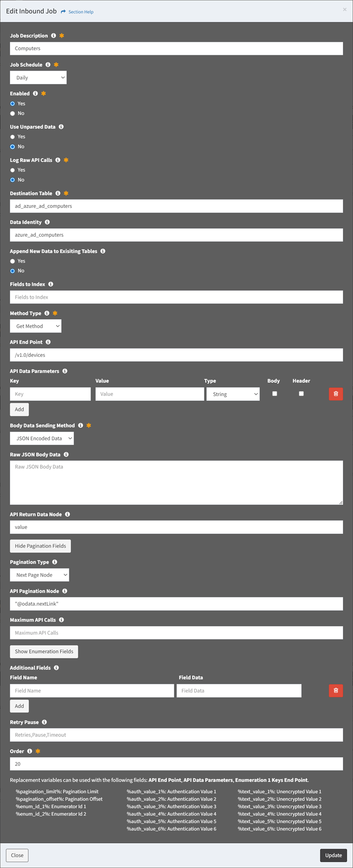Click the info icon beside Retry Pause
The image size is (353, 868).
pos(44,722)
